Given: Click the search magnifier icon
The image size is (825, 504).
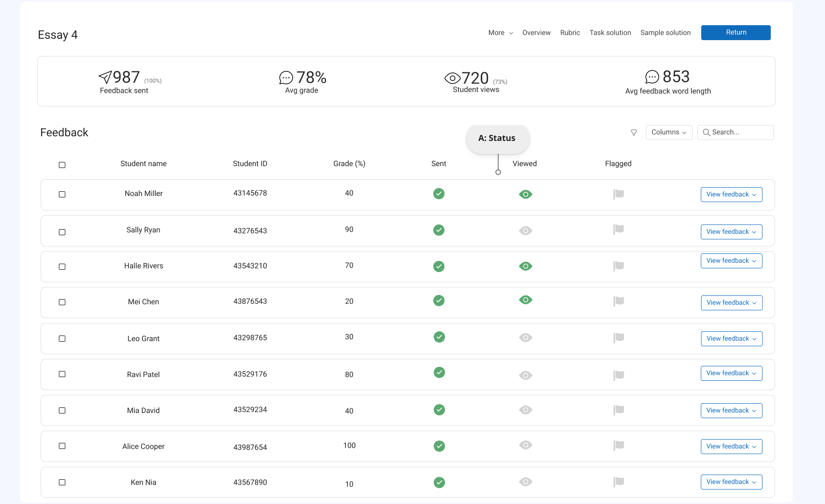Looking at the screenshot, I should pyautogui.click(x=706, y=133).
